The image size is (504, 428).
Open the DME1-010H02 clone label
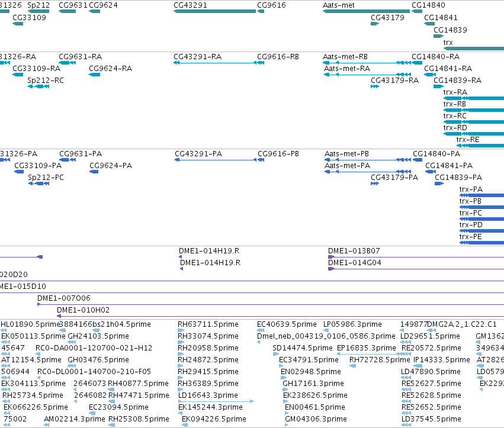[x=84, y=310]
